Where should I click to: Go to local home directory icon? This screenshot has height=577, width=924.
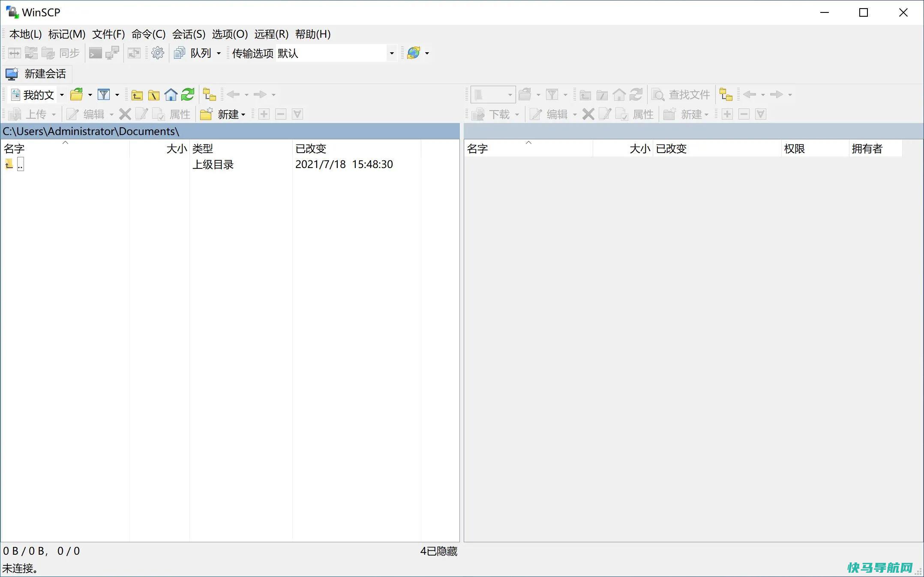[171, 95]
